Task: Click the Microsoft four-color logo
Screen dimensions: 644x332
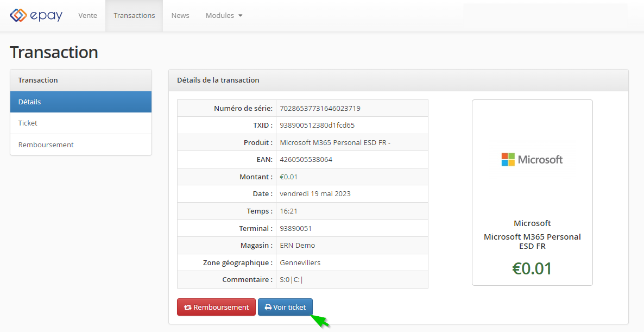Action: [508, 159]
